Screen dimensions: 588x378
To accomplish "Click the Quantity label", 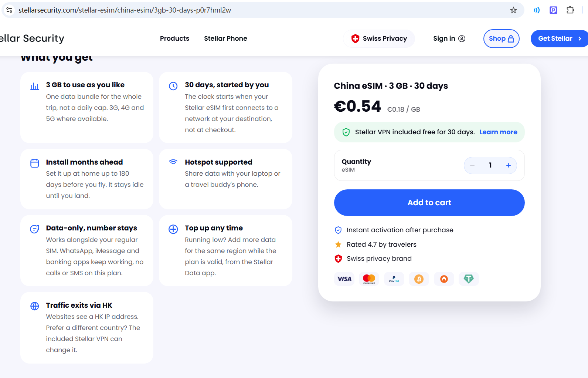I will 356,162.
